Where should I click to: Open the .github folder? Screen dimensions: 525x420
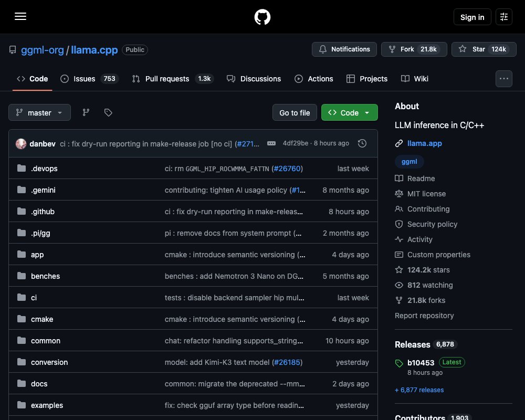pyautogui.click(x=43, y=212)
